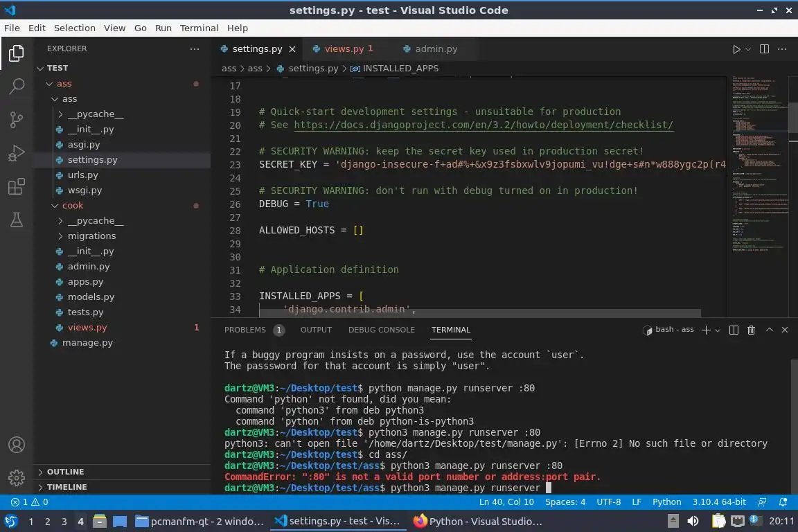Open the volume control in system tray
798x532 pixels.
point(693,521)
